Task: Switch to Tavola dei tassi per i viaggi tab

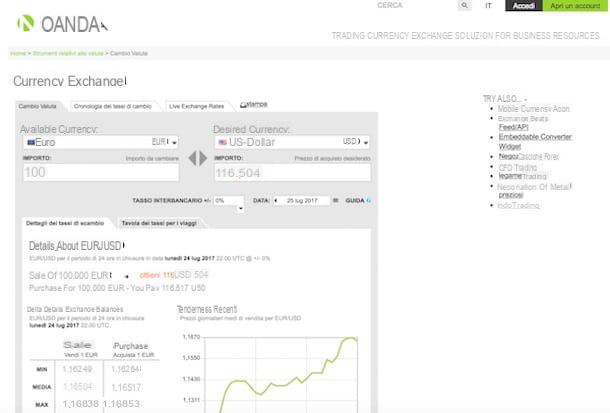Action: click(159, 223)
